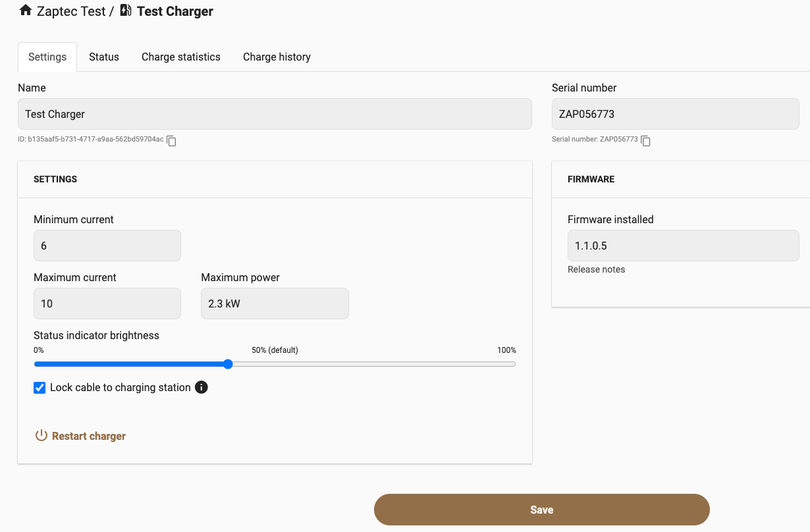
Task: Copy the serial number to clipboard
Action: tap(646, 140)
